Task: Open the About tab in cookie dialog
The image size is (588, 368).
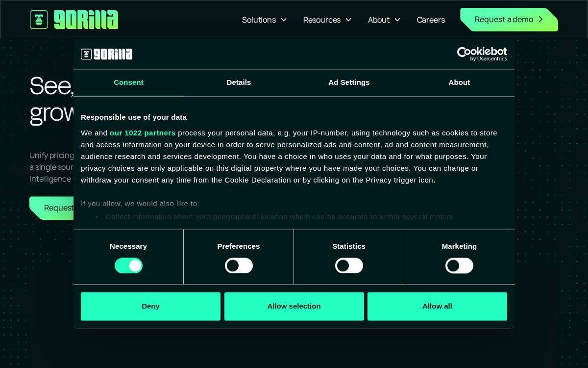Action: (459, 82)
